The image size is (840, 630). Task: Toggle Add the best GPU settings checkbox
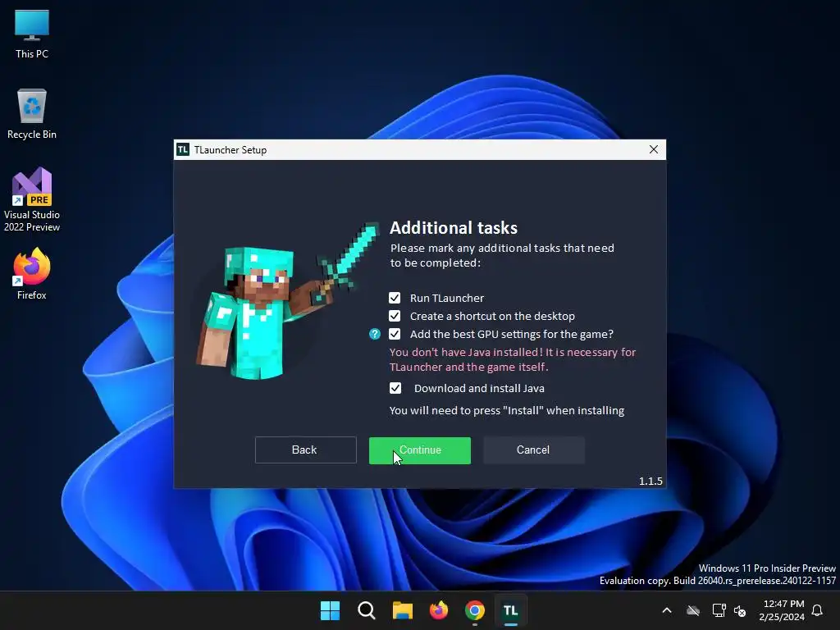pos(395,335)
